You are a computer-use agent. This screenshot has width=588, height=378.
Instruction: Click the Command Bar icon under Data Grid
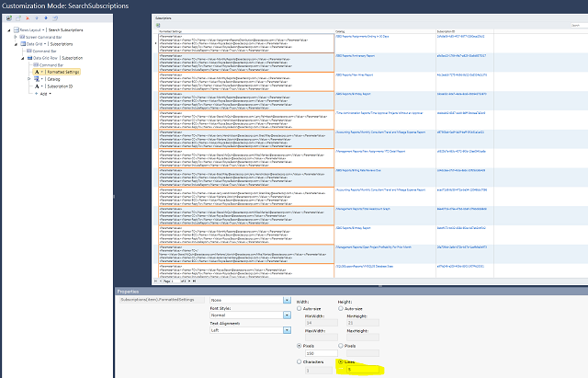[x=29, y=51]
